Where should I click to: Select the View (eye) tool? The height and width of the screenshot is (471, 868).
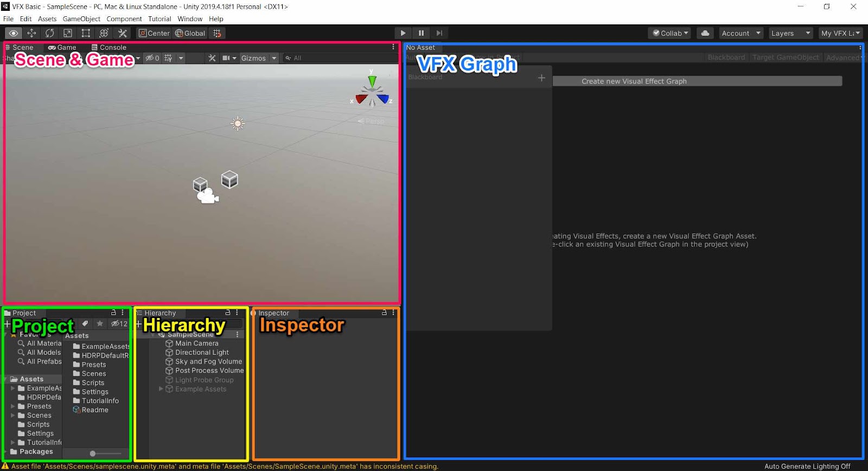14,33
